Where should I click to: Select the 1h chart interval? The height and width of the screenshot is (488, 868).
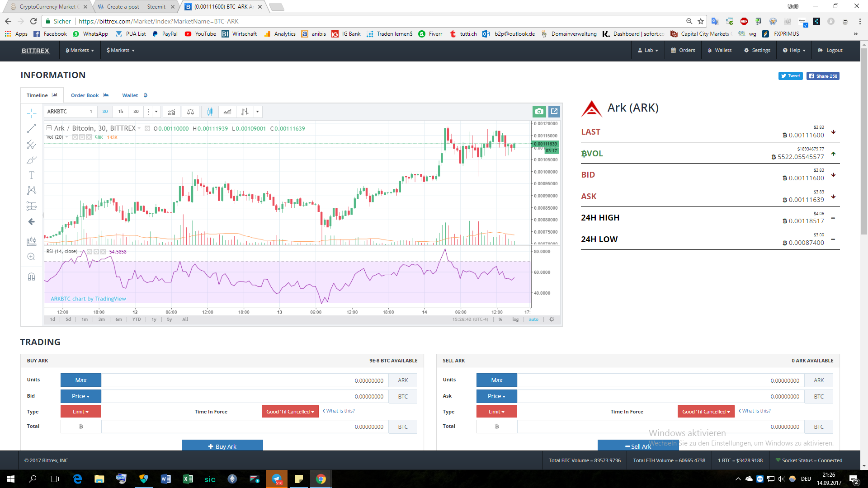point(121,112)
